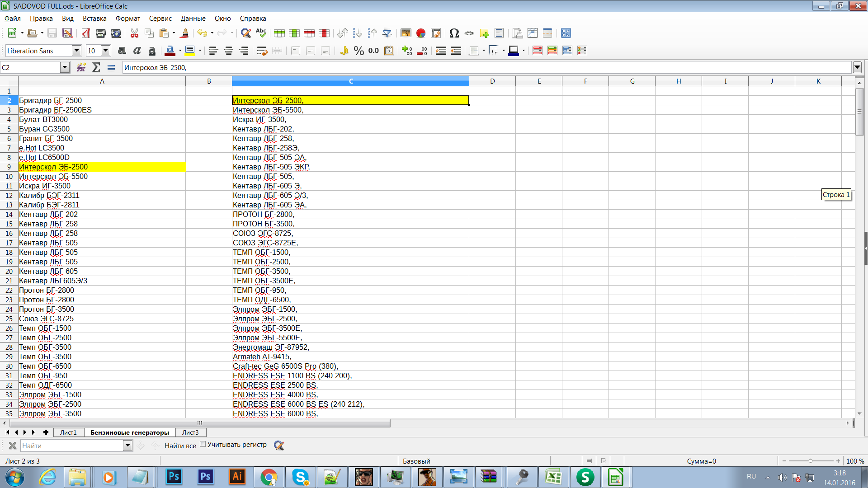Screen dimensions: 868x488
Task: Click the Export as PDF icon
Action: [85, 33]
